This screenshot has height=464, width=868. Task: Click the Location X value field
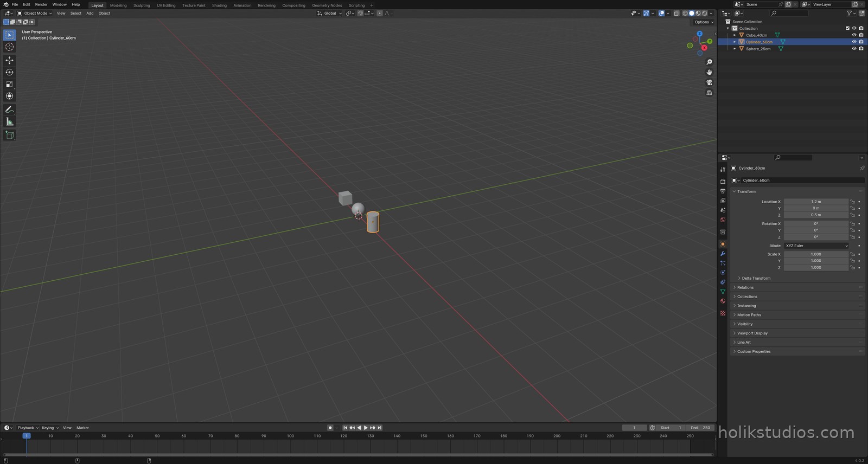point(816,202)
